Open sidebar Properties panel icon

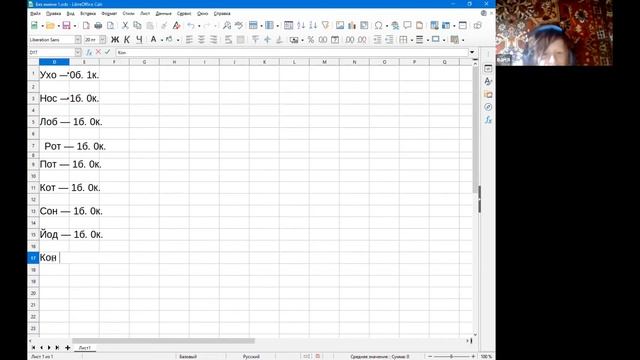click(x=488, y=69)
